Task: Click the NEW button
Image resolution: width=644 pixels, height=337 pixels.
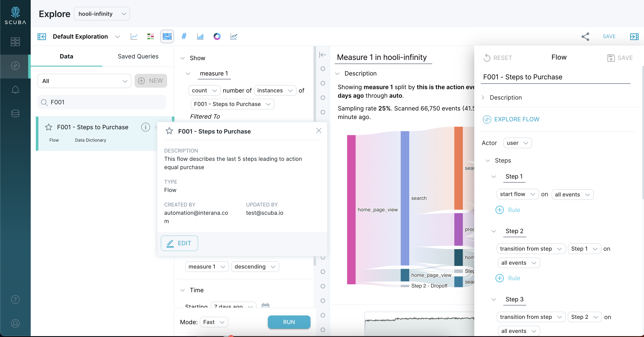Action: 151,81
